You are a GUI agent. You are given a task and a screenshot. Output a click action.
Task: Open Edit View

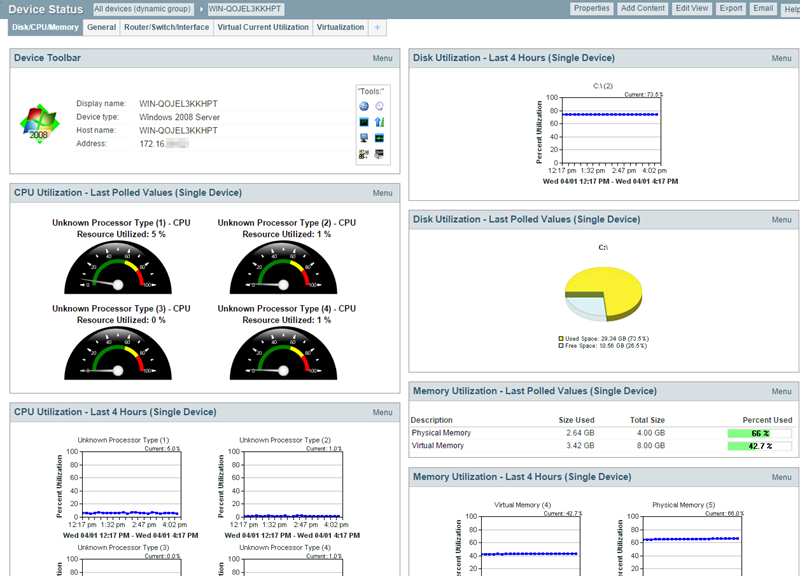coord(692,8)
